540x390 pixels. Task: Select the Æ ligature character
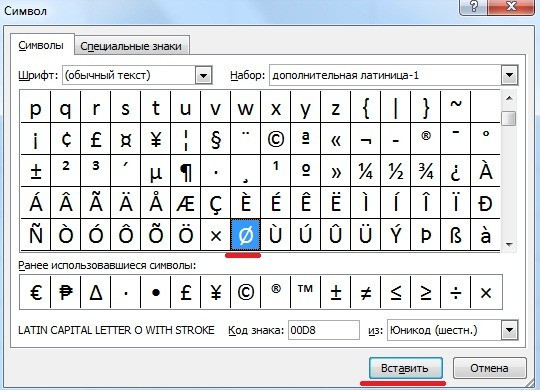click(x=186, y=203)
